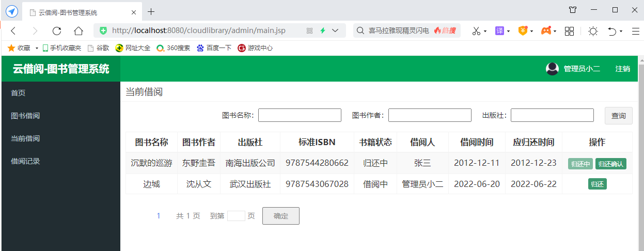
Task: Toggle the brightness sun icon
Action: tap(593, 31)
